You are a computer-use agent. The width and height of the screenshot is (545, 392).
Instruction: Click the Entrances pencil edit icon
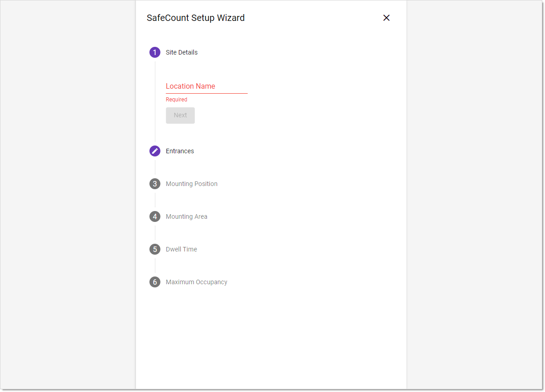coord(155,151)
